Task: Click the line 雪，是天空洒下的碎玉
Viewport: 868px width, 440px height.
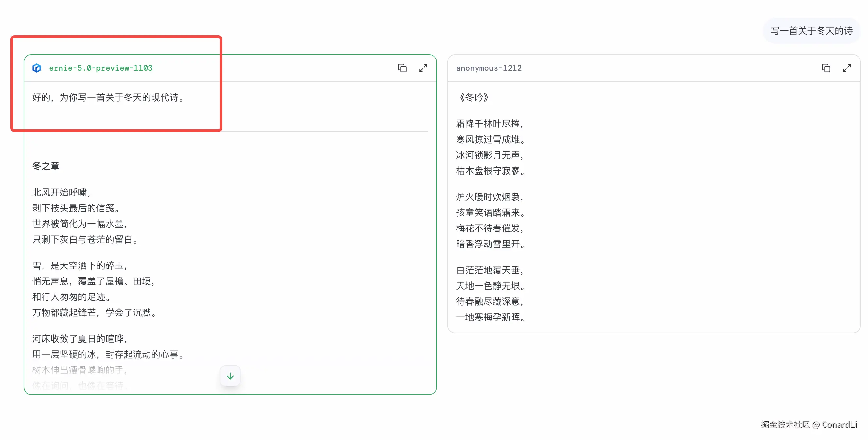Action: 79,265
